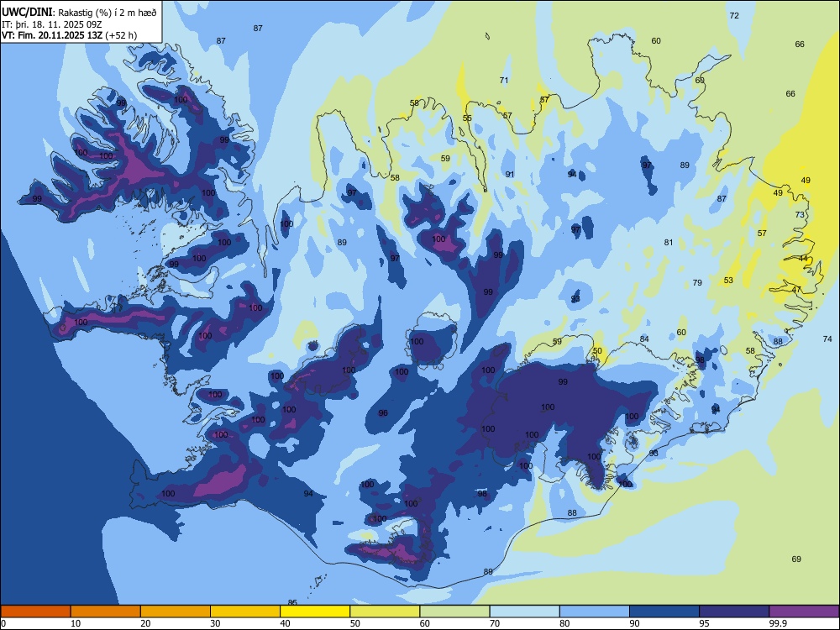Select the pale yellow 50–60 legend swatch

[385, 612]
